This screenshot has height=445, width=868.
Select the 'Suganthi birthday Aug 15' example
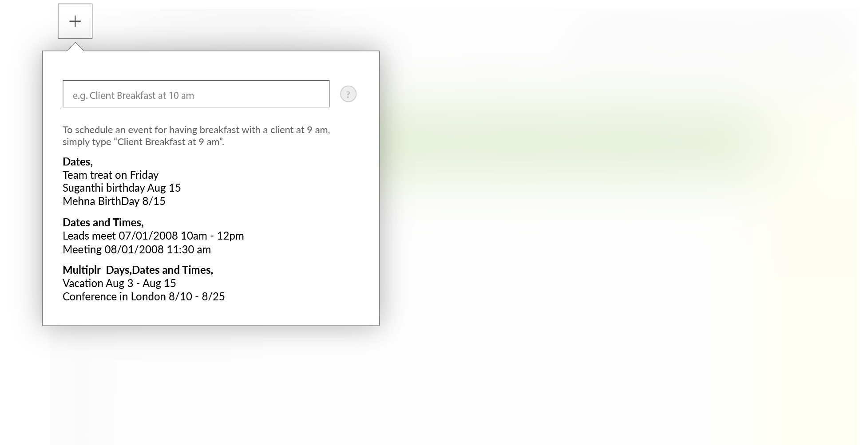coord(122,188)
